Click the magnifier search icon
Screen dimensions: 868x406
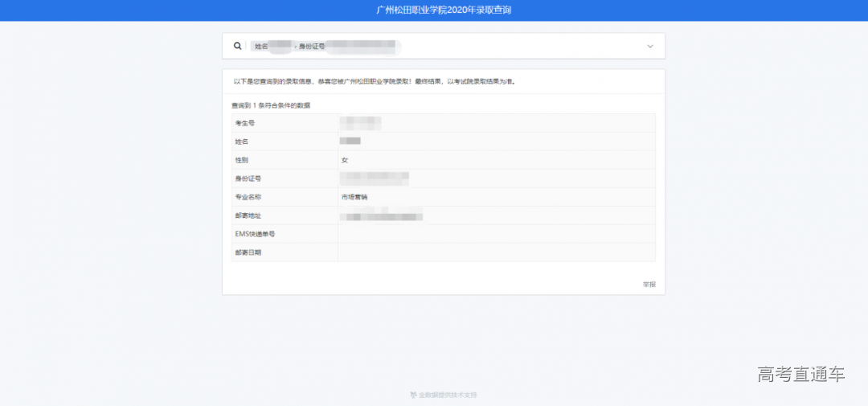point(237,47)
